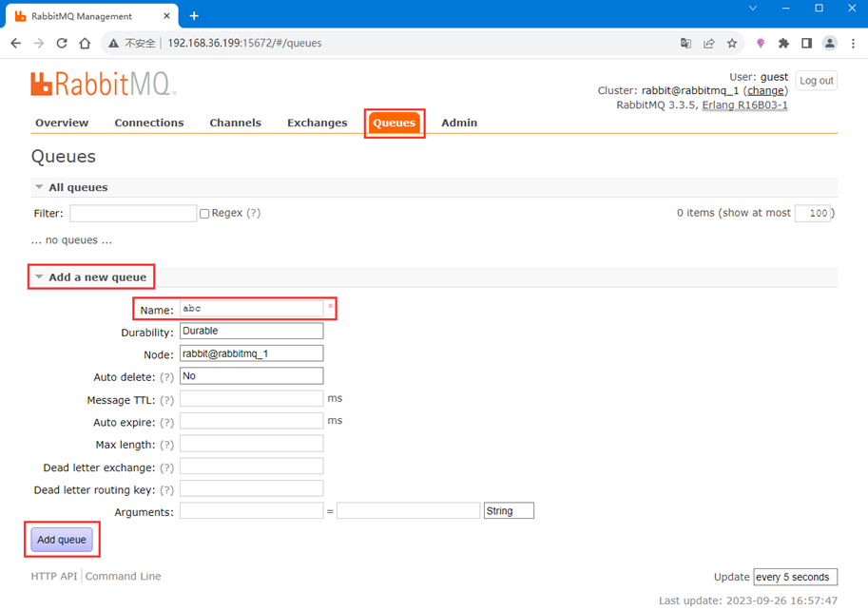
Task: Switch to the Connections tab
Action: [149, 123]
